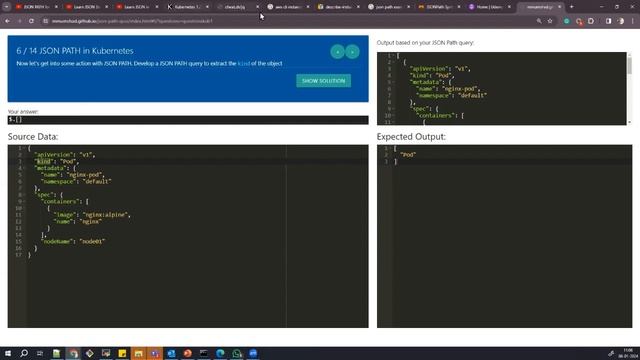Image resolution: width=640 pixels, height=360 pixels.
Task: Close the active mmumshad tab
Action: click(x=560, y=7)
